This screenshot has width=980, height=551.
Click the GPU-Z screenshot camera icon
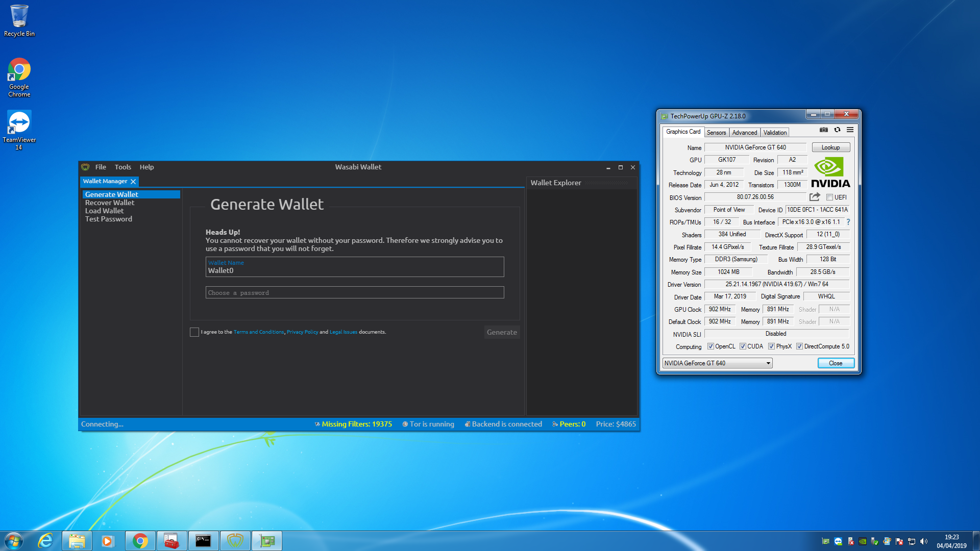[823, 130]
